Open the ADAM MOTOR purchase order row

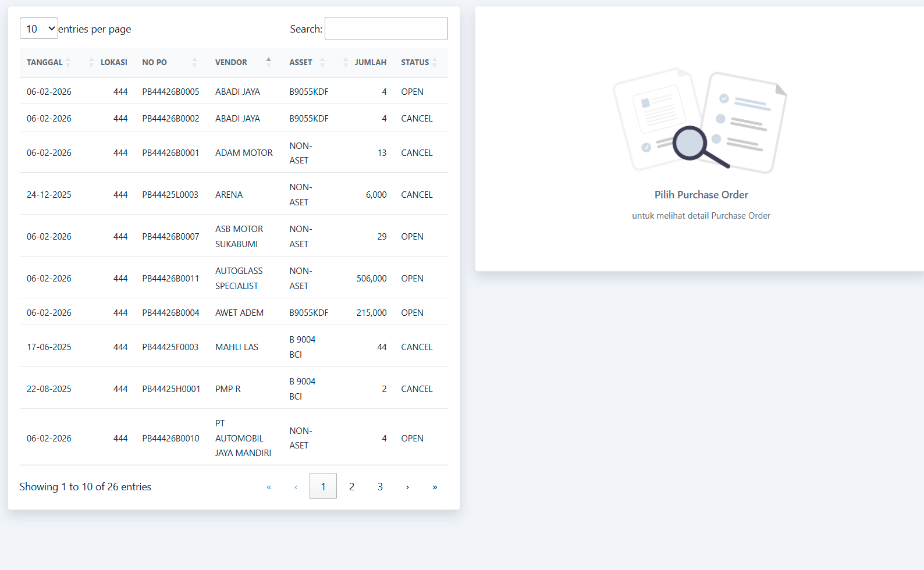(x=244, y=153)
